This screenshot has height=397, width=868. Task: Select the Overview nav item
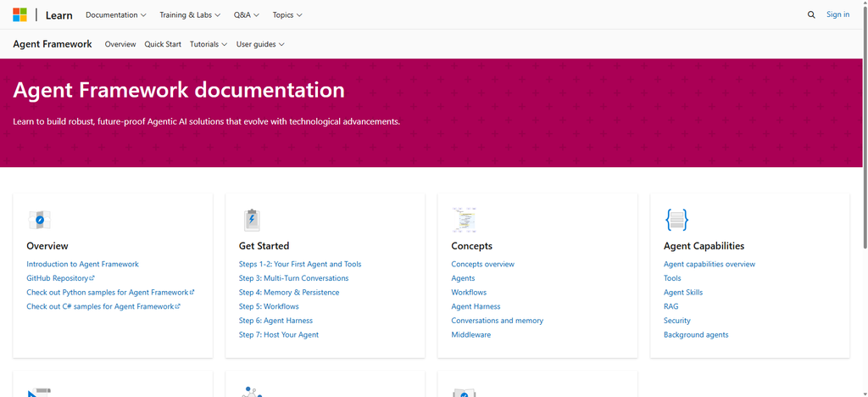pos(120,44)
